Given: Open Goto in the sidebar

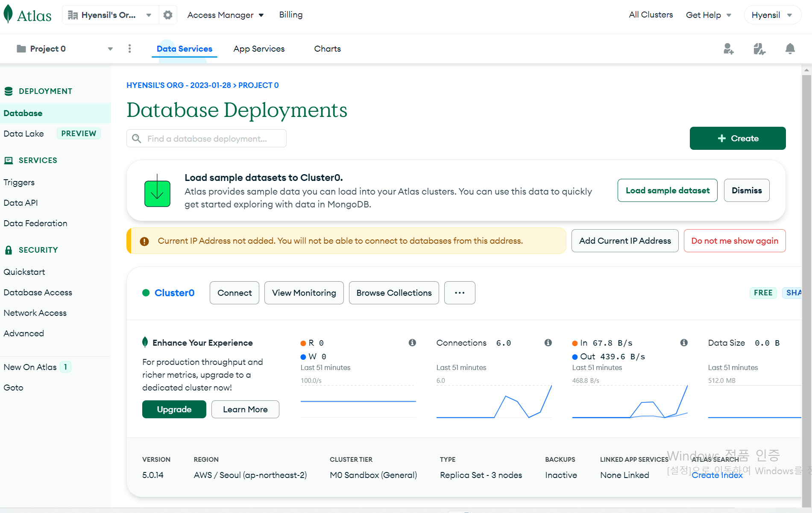Looking at the screenshot, I should tap(14, 388).
